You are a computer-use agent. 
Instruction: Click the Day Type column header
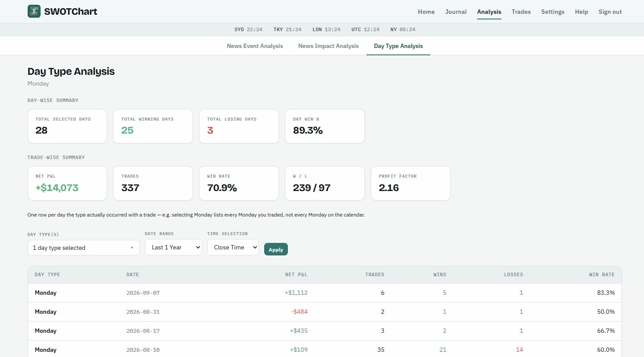tap(47, 274)
